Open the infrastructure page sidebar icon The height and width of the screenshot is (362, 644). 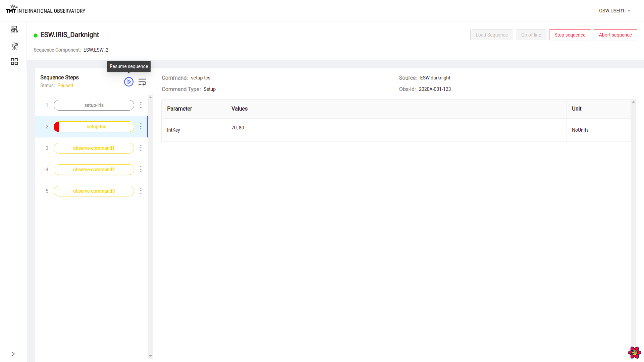click(x=14, y=29)
